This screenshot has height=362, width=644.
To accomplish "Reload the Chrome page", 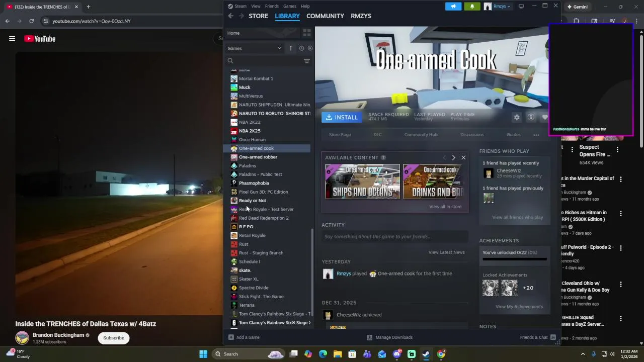I will 31,21.
